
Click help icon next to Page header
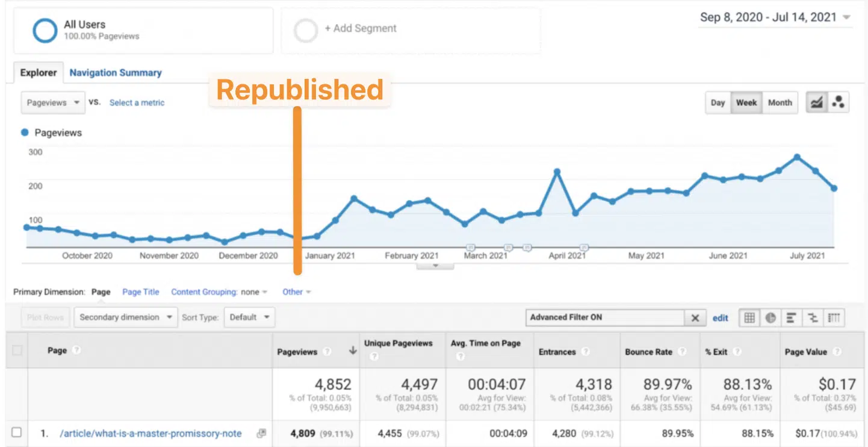click(76, 351)
